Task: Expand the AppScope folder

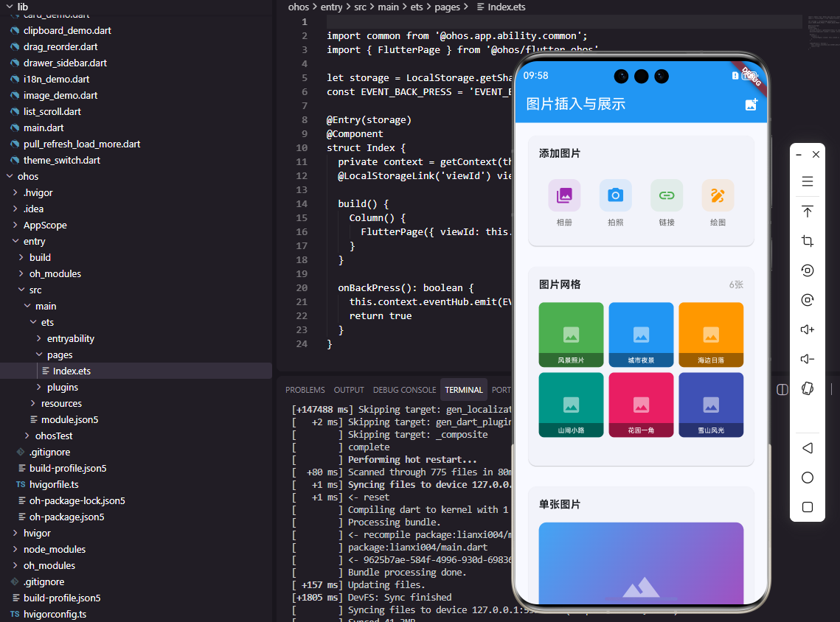Action: pyautogui.click(x=15, y=225)
